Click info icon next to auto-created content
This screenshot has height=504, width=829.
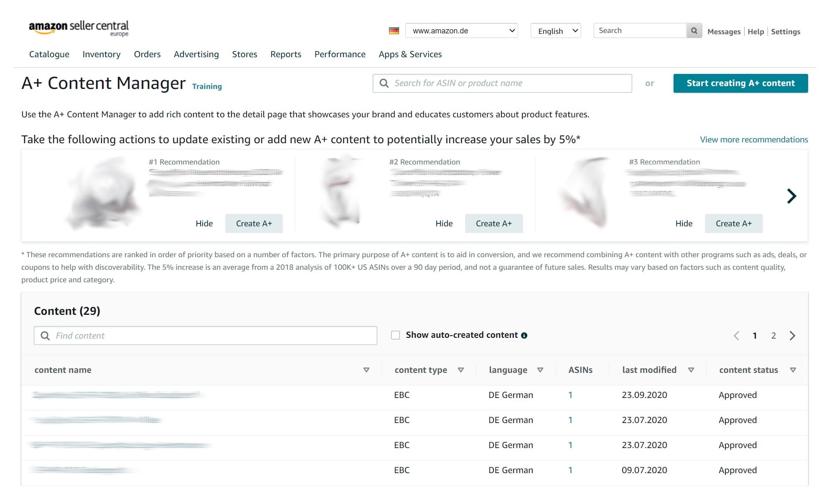(524, 335)
